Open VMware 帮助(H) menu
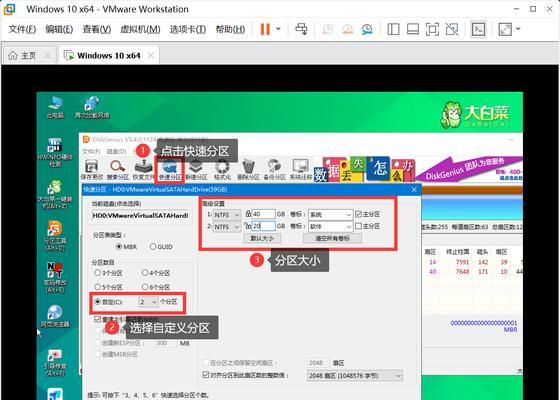The height and width of the screenshot is (400, 560). [x=230, y=29]
